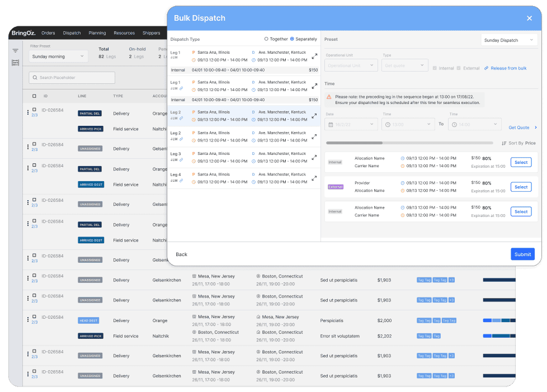Open the Operational Unit dropdown

[351, 65]
